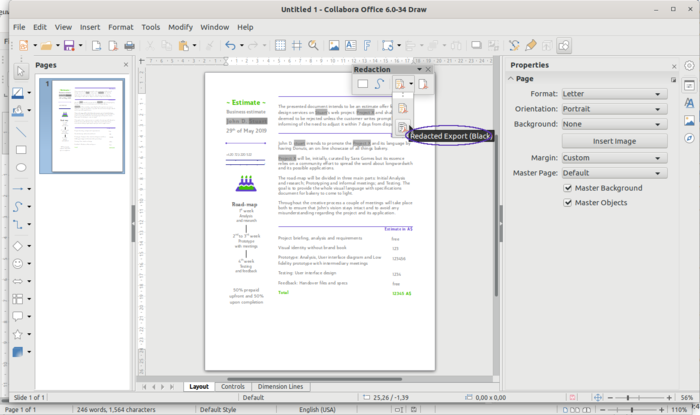
Task: Expand the Margin dropdown showing Custom
Action: click(614, 158)
